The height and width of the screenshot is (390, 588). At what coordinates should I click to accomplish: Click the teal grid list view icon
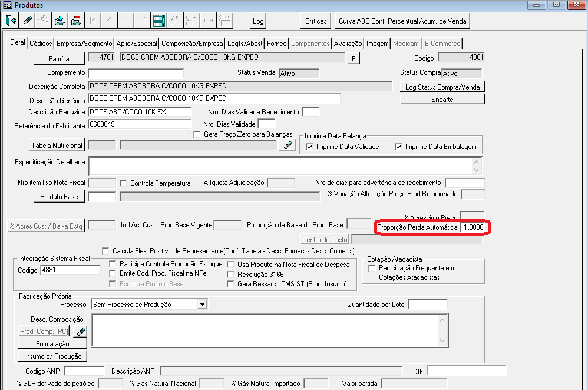[159, 21]
